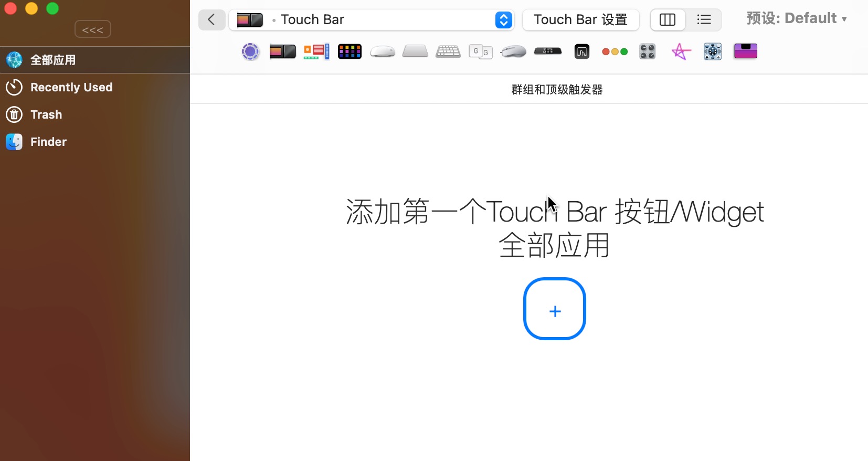Select the purple circular triggers icon
Image resolution: width=868 pixels, height=461 pixels.
pyautogui.click(x=250, y=51)
